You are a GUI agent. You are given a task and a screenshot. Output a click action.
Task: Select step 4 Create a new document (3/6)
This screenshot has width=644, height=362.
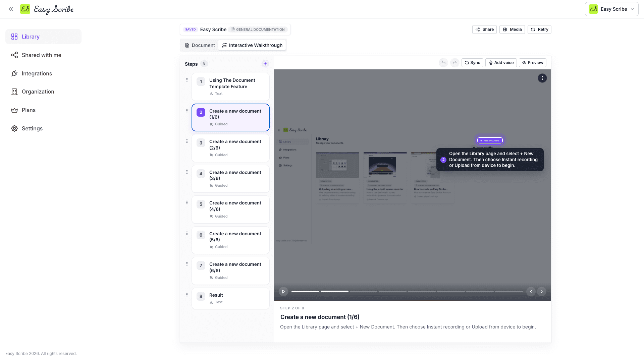coord(230,179)
